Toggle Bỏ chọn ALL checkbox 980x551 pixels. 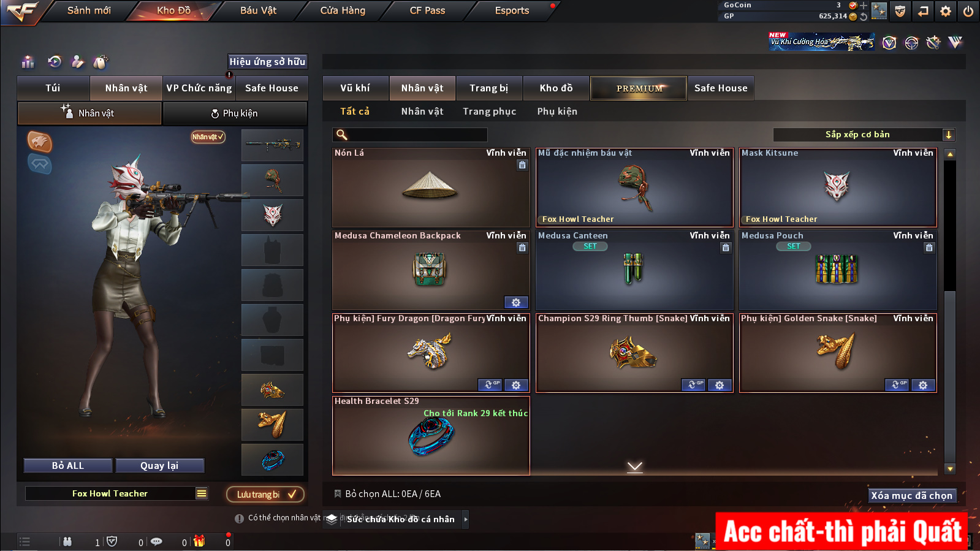(x=337, y=493)
